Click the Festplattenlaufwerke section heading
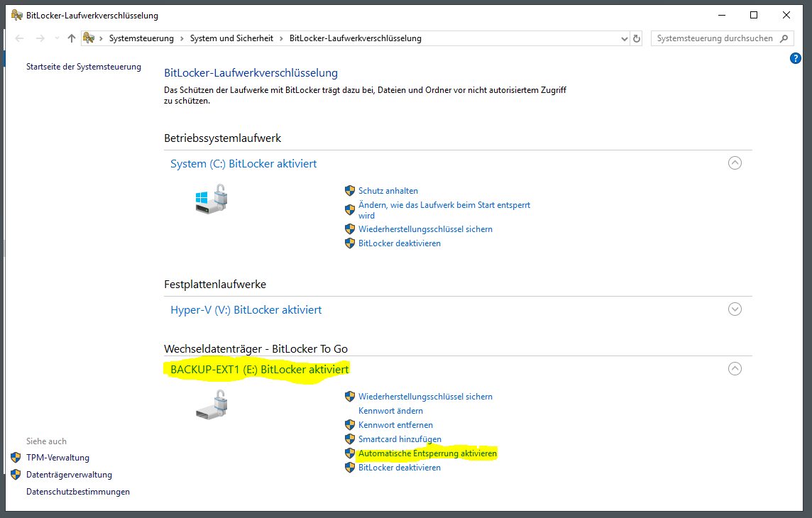The height and width of the screenshot is (518, 812). (x=215, y=284)
